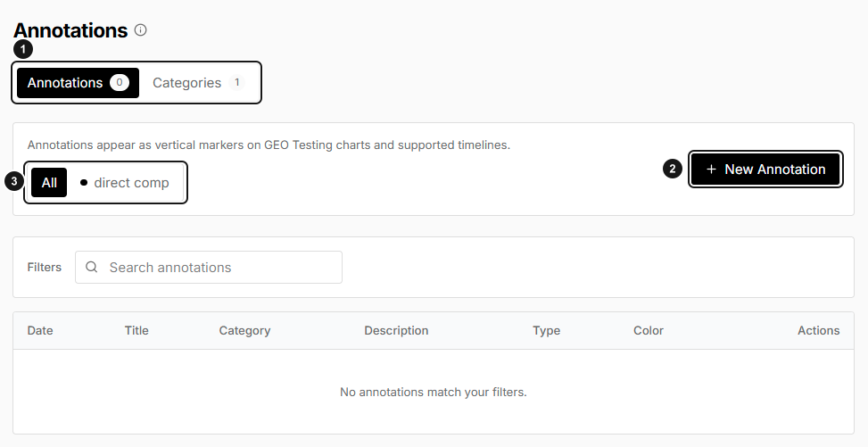The height and width of the screenshot is (447, 868).
Task: Create a New Annotation
Action: [x=765, y=169]
